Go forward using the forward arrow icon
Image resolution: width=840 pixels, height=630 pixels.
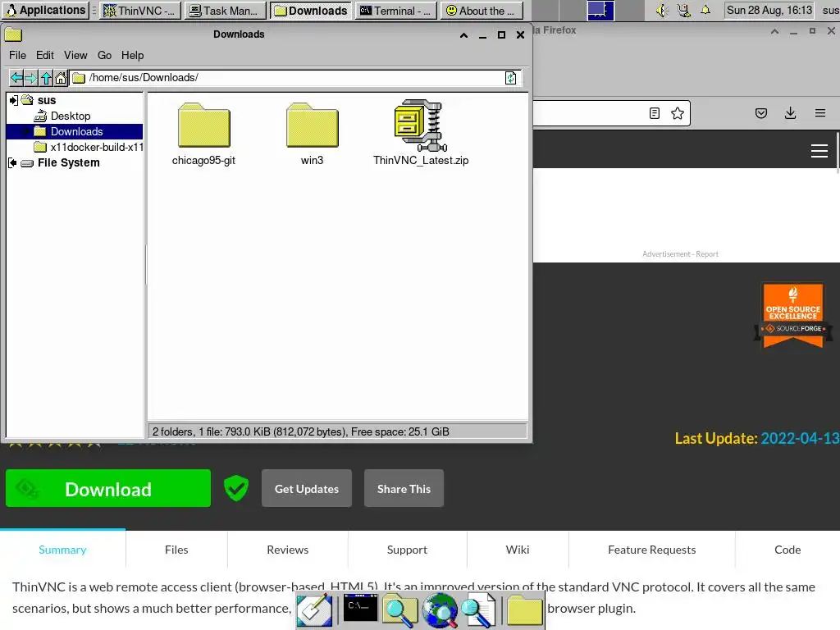click(x=31, y=78)
